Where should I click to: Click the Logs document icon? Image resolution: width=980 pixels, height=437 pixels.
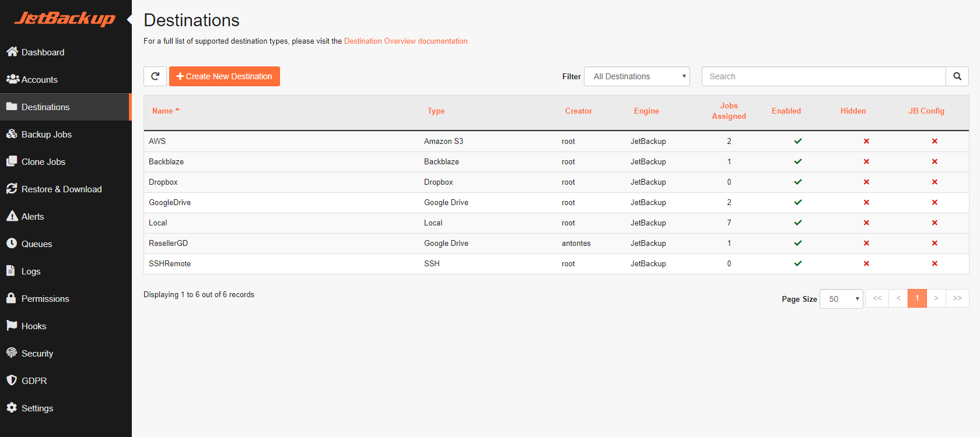[10, 271]
